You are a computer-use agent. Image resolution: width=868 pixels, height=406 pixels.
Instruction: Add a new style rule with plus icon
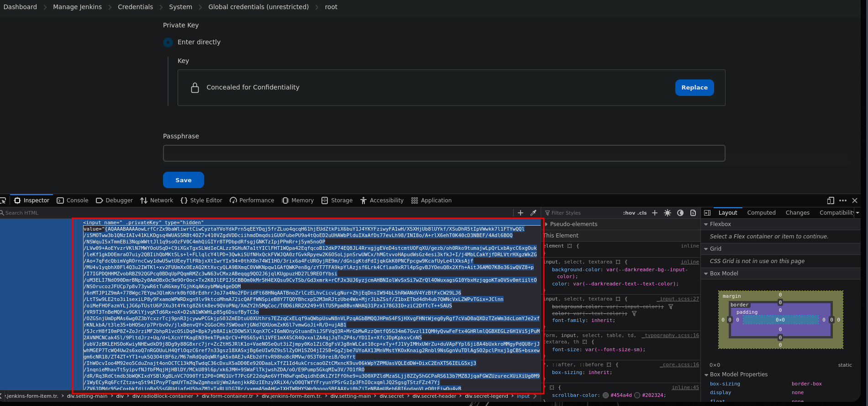(x=655, y=213)
